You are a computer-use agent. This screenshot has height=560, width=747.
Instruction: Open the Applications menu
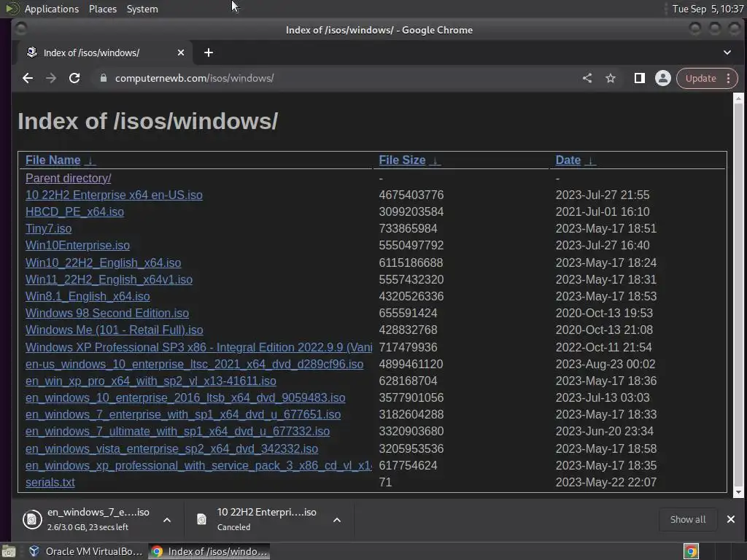(52, 9)
